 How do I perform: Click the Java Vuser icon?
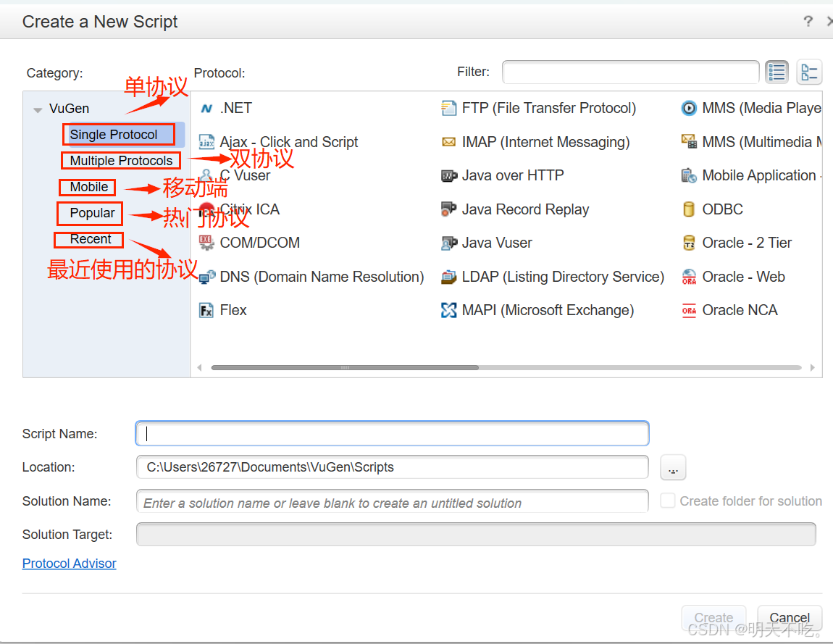tap(449, 243)
